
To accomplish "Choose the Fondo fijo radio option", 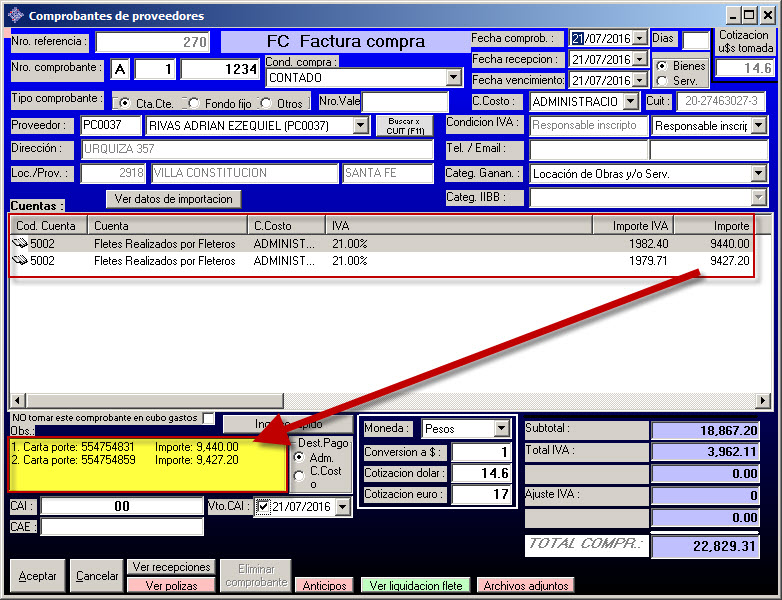I will click(194, 103).
